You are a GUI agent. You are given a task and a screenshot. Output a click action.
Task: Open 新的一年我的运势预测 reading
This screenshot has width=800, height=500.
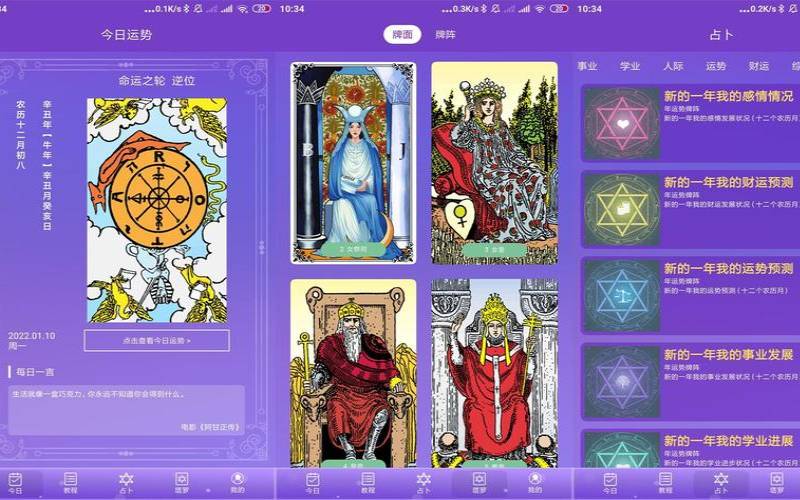point(729,268)
